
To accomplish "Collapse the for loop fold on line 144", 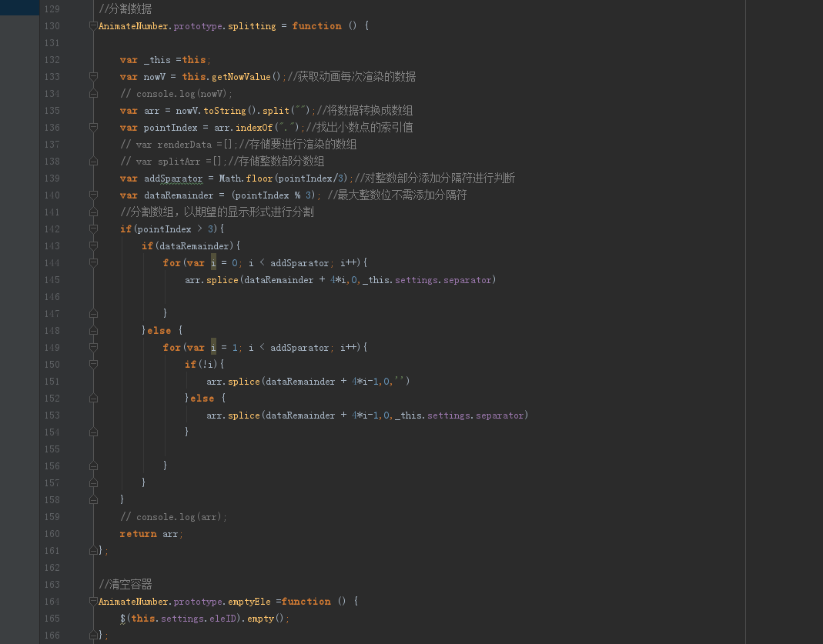I will click(x=93, y=262).
